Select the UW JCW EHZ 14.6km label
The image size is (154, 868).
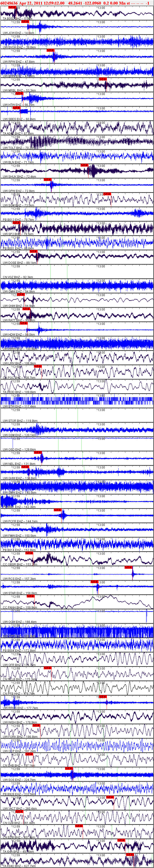18,33
